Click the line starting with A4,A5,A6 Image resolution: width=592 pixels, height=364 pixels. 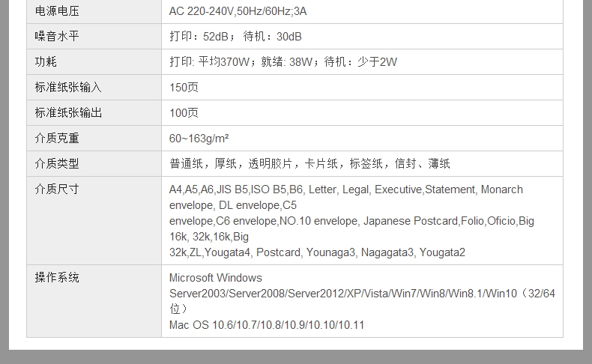pos(345,189)
